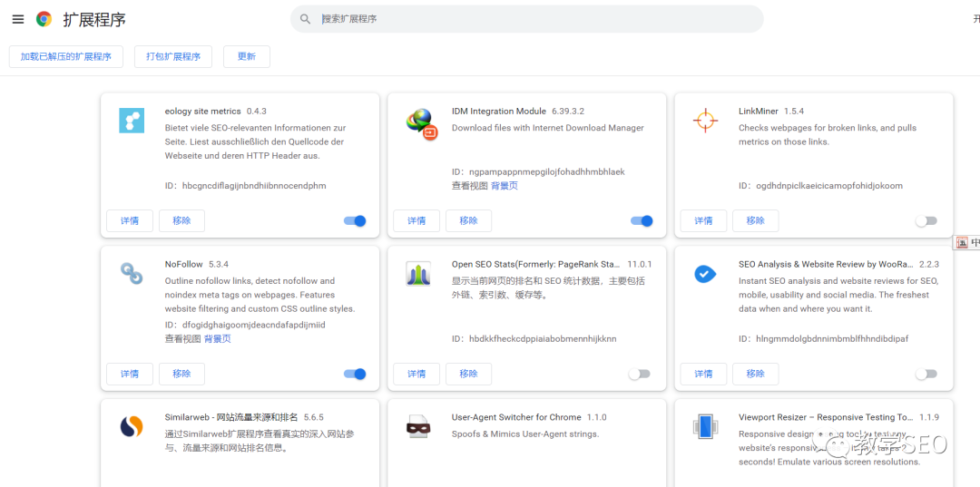Click ID ngpampappnmepgilojfohadhhmbhlaek text
The image size is (980, 487).
pos(538,171)
